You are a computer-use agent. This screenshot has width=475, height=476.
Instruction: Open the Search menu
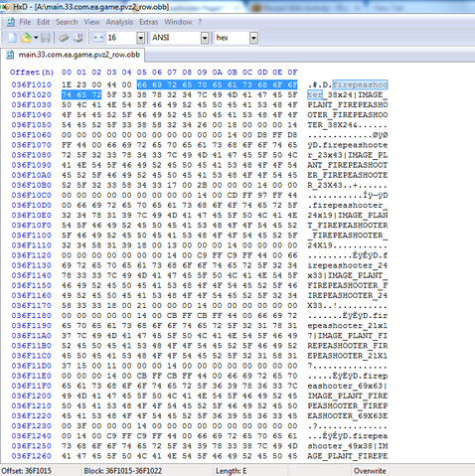(67, 22)
